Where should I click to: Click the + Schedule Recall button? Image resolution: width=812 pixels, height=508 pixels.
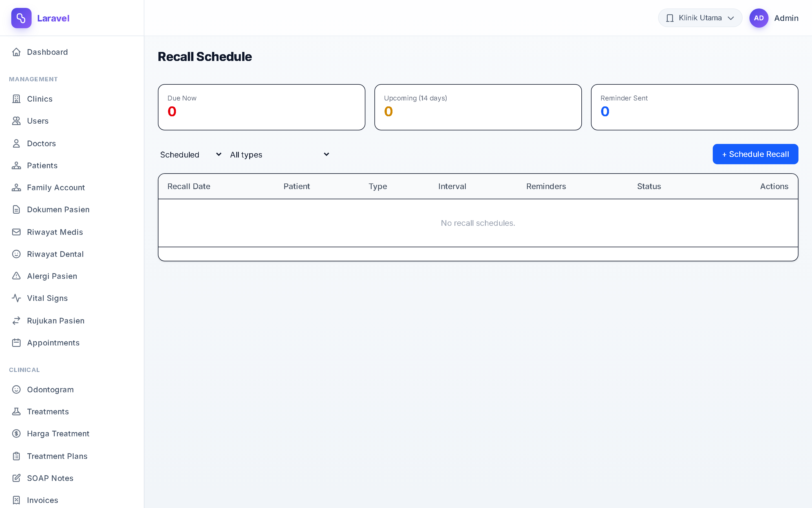point(755,154)
